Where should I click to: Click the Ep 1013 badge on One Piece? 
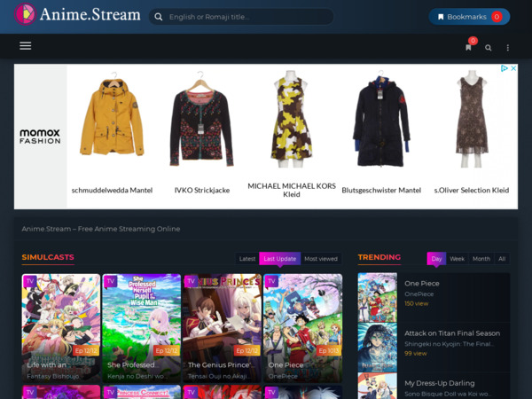pyautogui.click(x=328, y=350)
